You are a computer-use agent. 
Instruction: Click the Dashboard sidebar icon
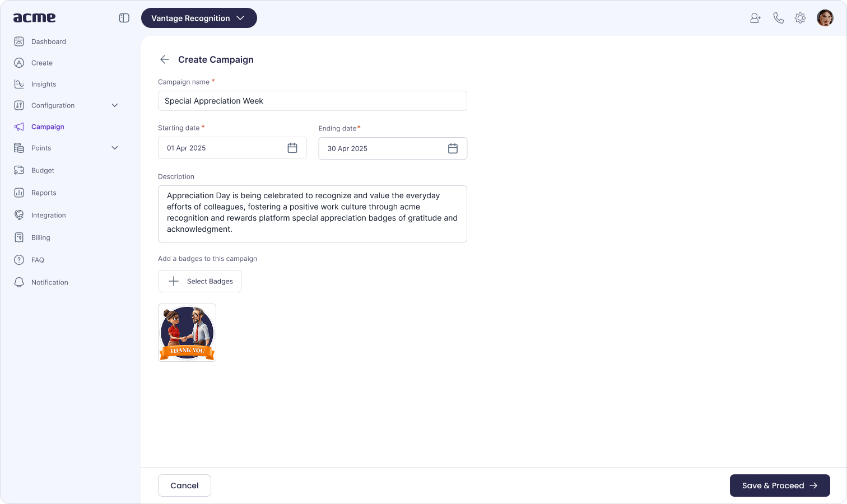(x=19, y=41)
